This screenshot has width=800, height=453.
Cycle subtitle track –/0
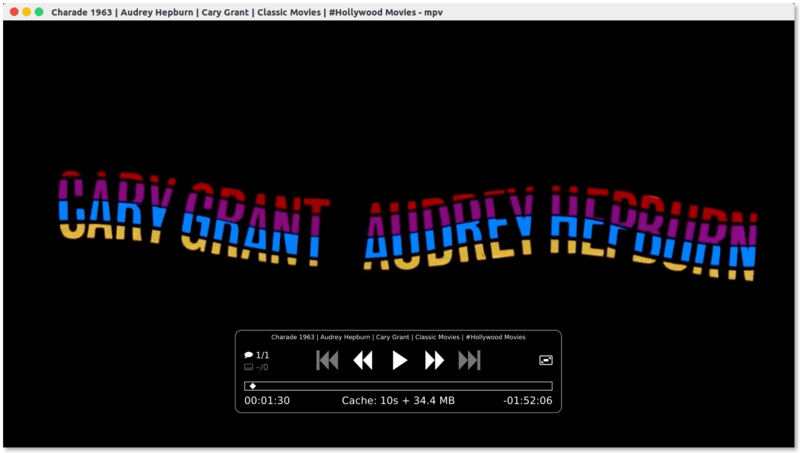(x=257, y=367)
